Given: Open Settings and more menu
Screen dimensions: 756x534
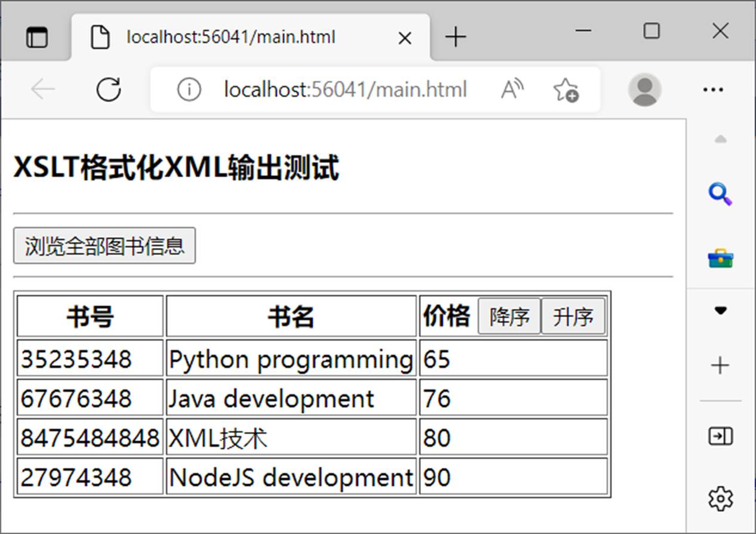Looking at the screenshot, I should [713, 90].
